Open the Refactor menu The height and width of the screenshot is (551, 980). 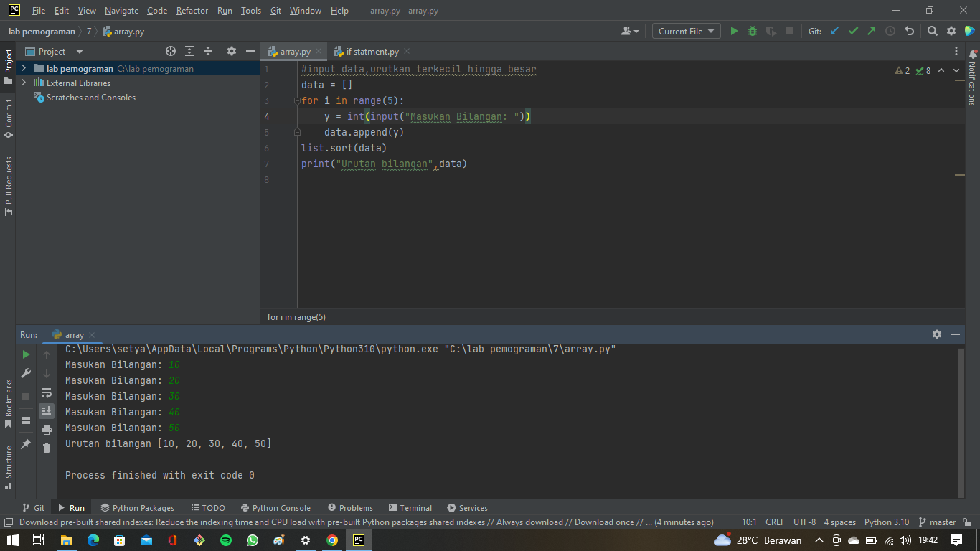click(192, 11)
